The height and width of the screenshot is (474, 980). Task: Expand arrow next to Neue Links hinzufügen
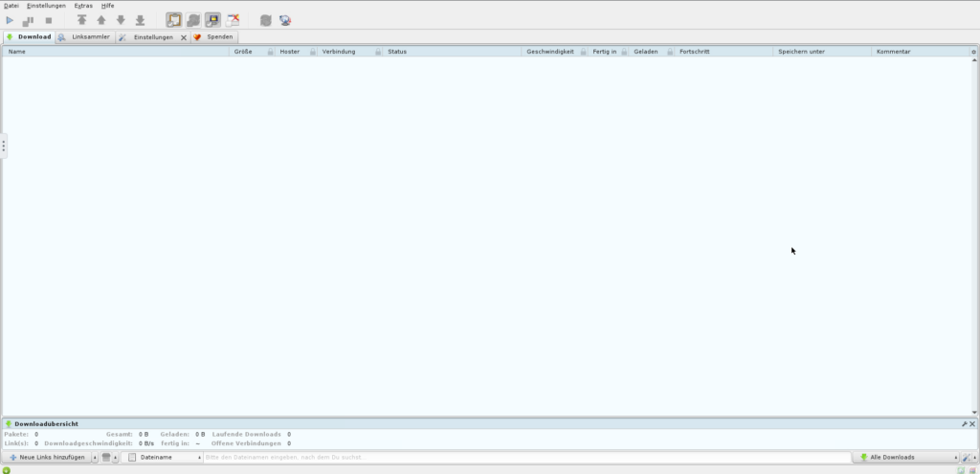(95, 458)
